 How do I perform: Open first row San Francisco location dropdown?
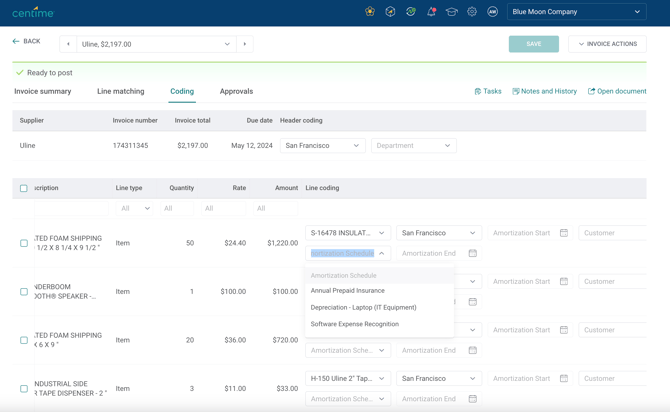439,233
